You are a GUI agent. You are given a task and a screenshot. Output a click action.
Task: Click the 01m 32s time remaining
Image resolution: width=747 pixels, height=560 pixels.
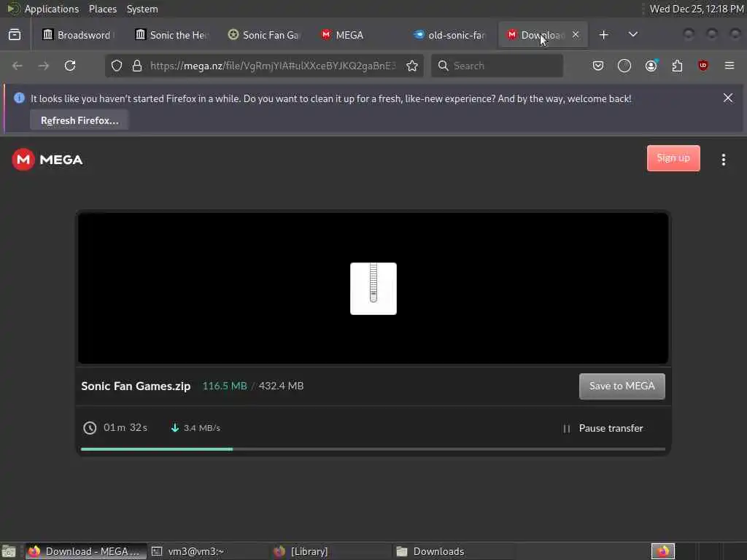125,427
